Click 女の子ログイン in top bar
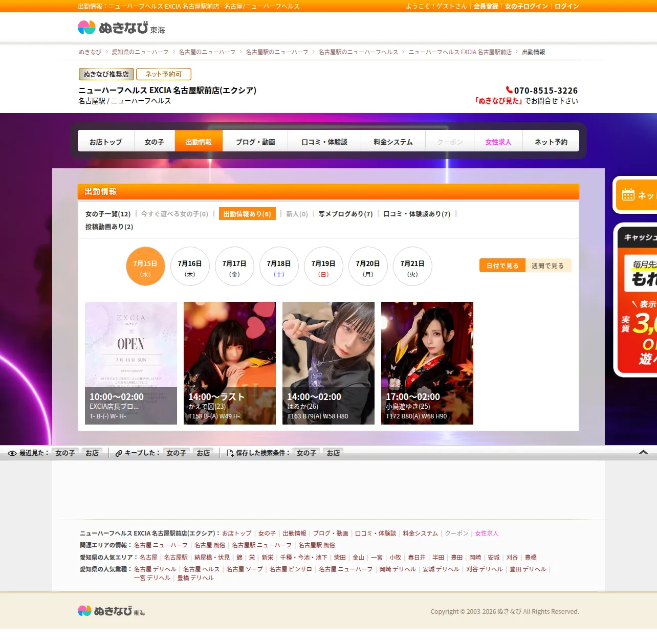This screenshot has width=657, height=644. click(527, 6)
